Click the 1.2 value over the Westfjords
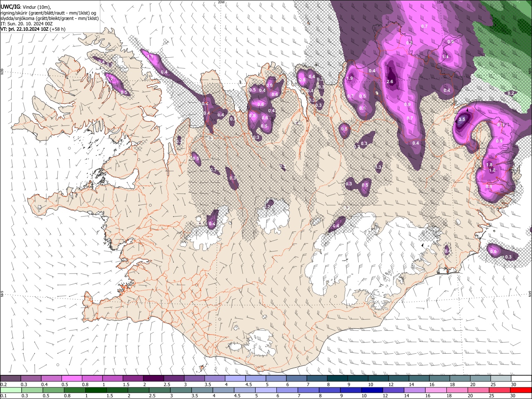Screen dimensions: 532x399 (110, 78)
